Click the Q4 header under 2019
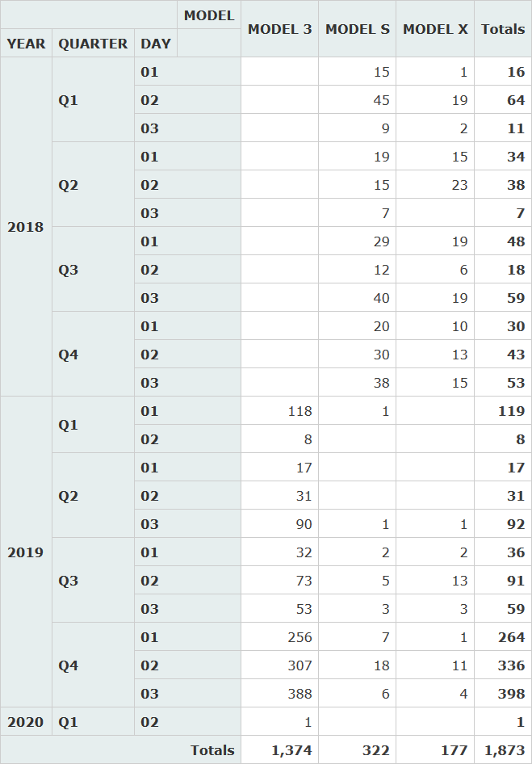 pyautogui.click(x=69, y=665)
